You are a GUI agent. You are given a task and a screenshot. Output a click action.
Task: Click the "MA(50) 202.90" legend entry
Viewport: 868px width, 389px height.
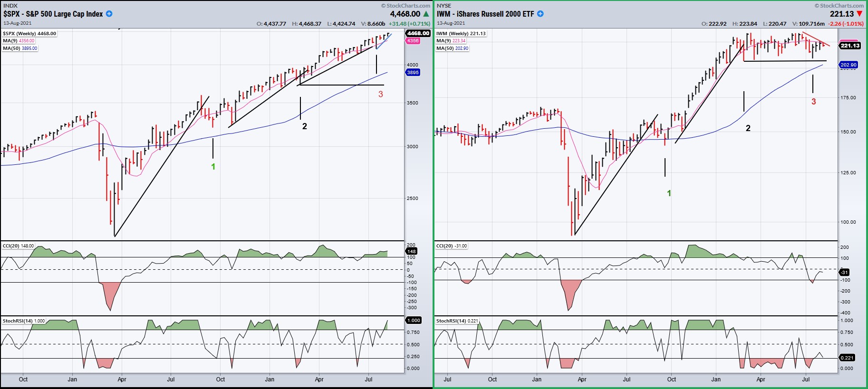[x=453, y=48]
